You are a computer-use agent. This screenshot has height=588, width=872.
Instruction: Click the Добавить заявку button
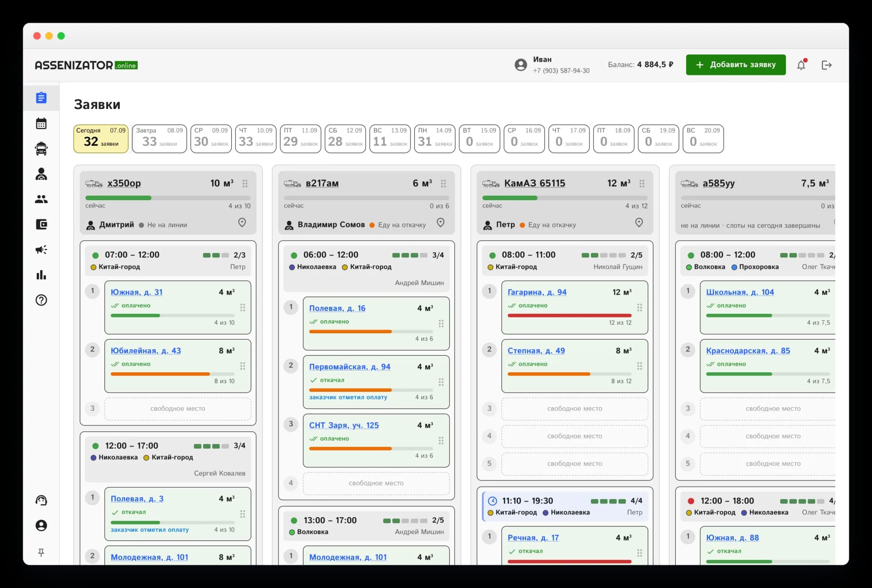[736, 64]
